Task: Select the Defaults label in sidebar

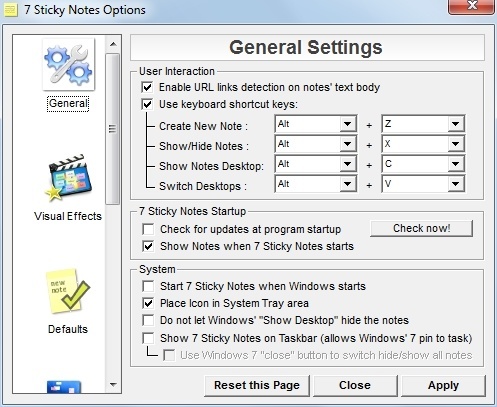Action: [x=68, y=329]
